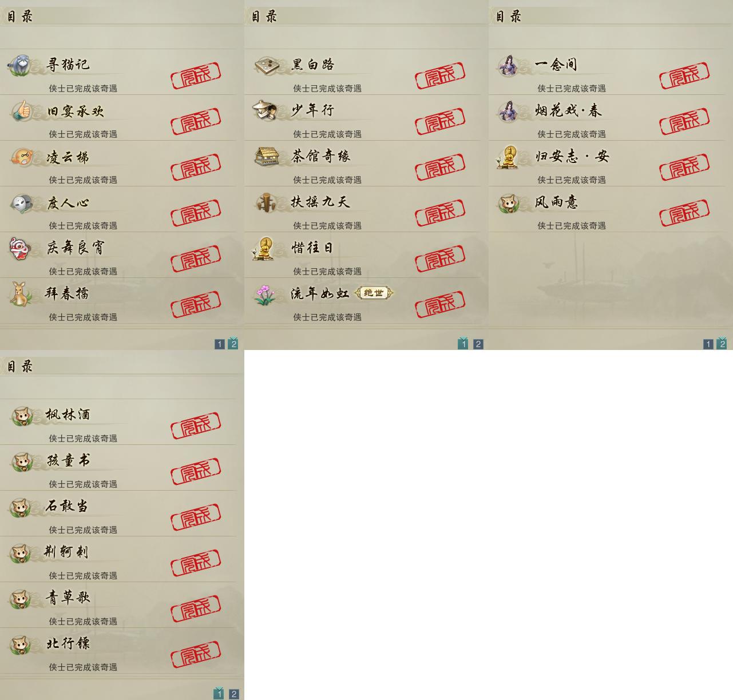Open the 少年行 adventure entry
This screenshot has width=733, height=700.
click(366, 118)
